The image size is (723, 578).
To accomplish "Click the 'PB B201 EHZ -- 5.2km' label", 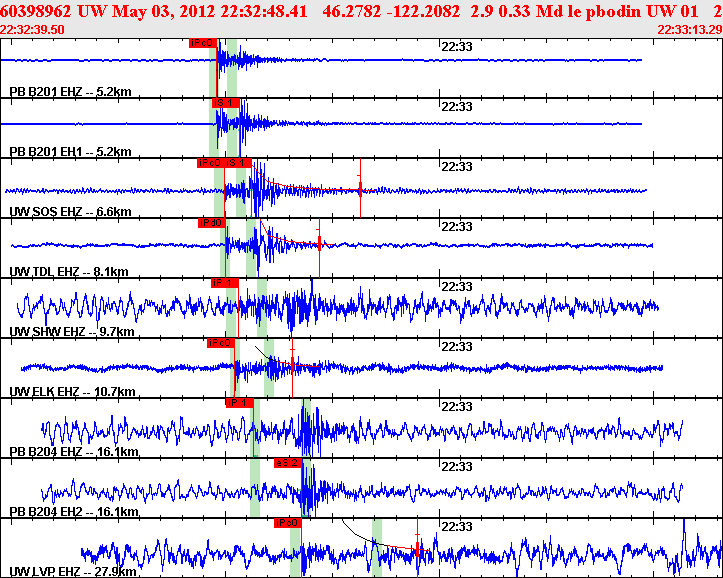I will point(71,92).
